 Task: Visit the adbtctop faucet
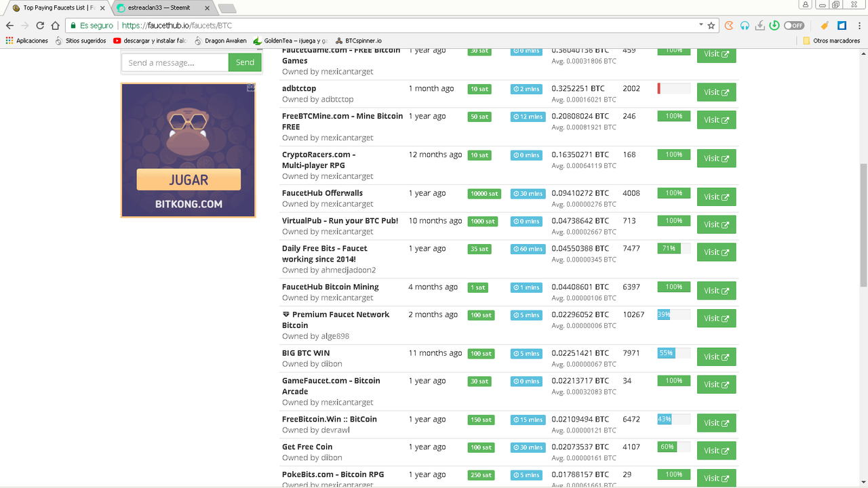[x=716, y=92]
